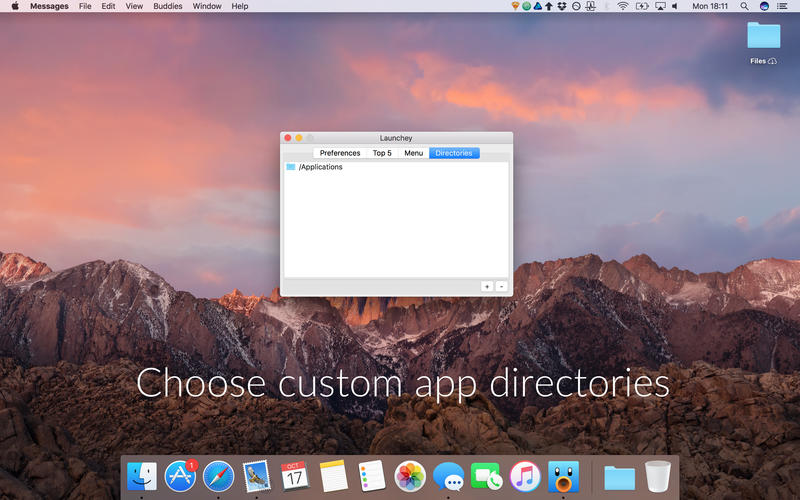This screenshot has height=500, width=800.
Task: Open the volume control in menu bar
Action: 675,6
